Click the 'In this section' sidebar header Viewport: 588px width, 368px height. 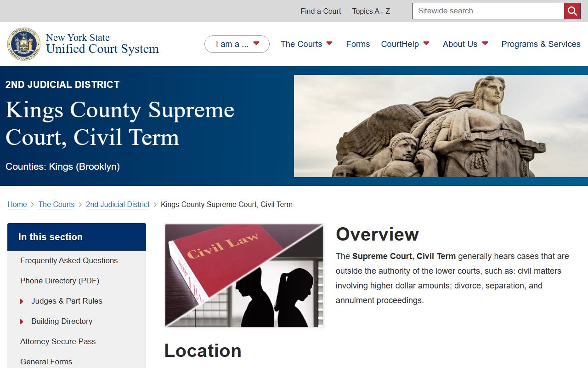coord(77,237)
